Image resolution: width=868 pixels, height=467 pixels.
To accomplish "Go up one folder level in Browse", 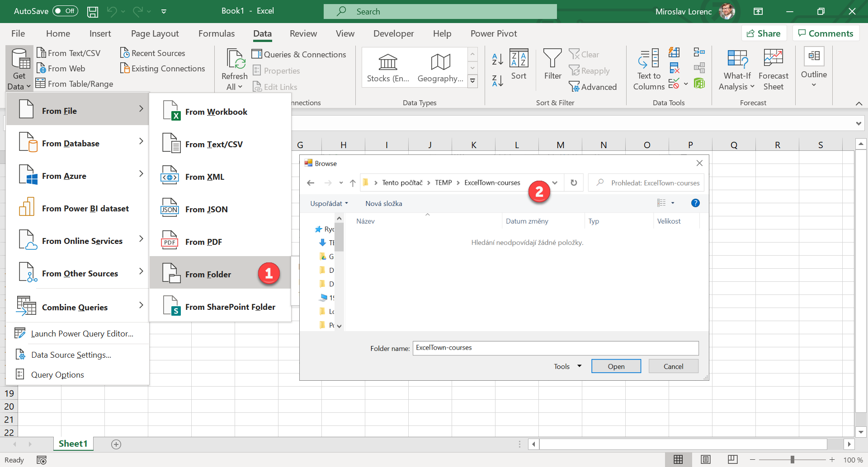I will pos(353,183).
